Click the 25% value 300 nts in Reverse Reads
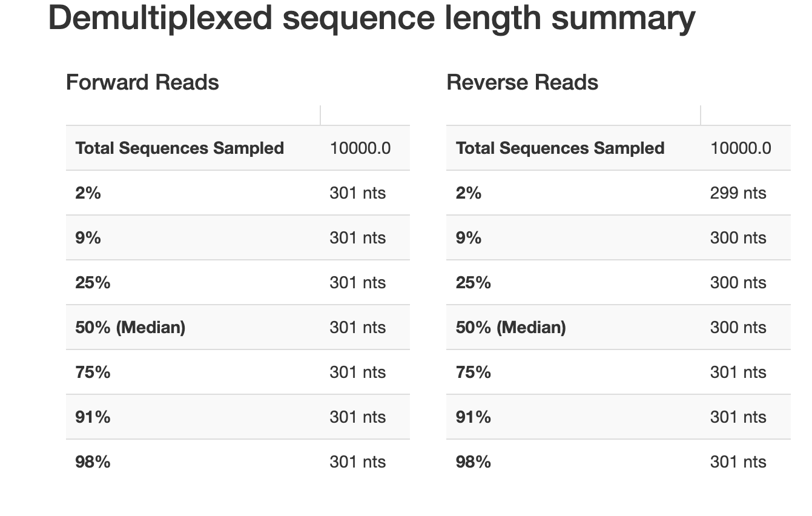Viewport: 812px width, 516px height. click(738, 283)
